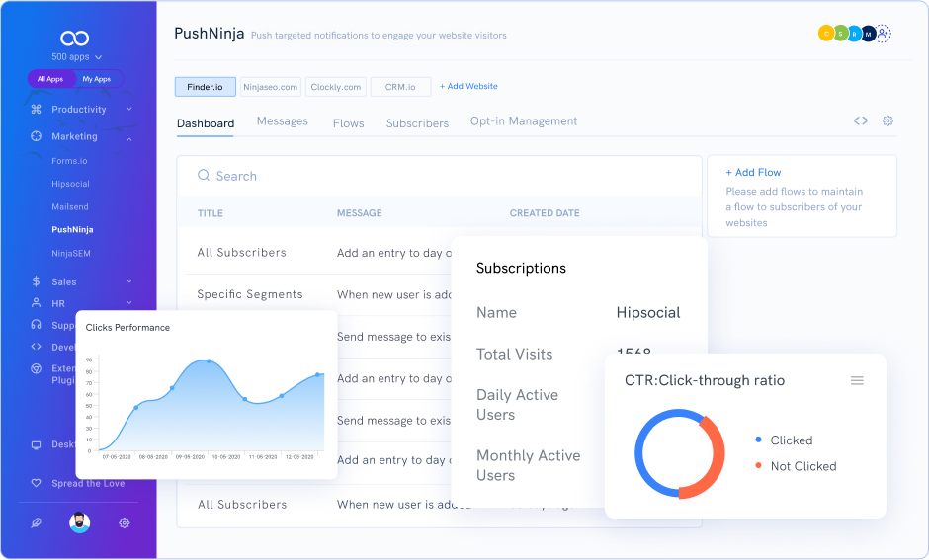The image size is (929, 560).
Task: Open the 500 apps dropdown
Action: coord(75,57)
